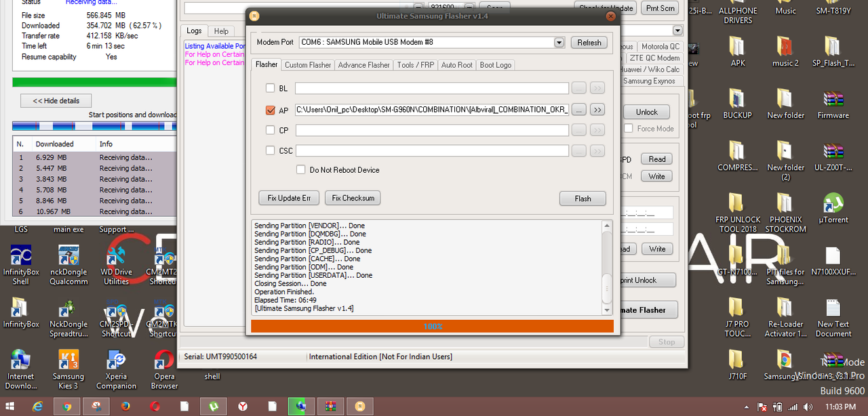Screen dimensions: 868x416
Task: Open the APK folder on desktop
Action: pos(738,51)
